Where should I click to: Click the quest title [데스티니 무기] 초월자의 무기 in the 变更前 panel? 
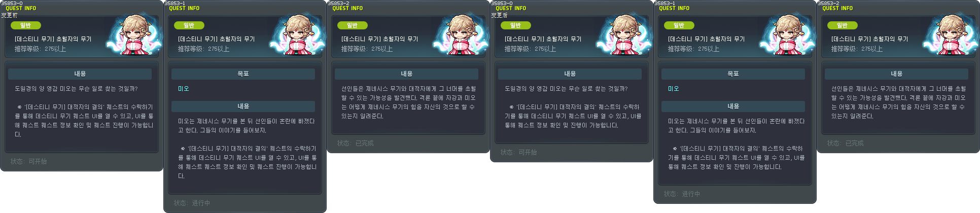53,39
